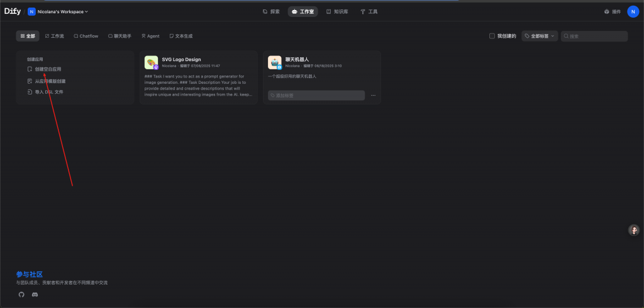Click 创建空白应用 to create blank app
Screen dimensions: 644x308
pyautogui.click(x=48, y=69)
